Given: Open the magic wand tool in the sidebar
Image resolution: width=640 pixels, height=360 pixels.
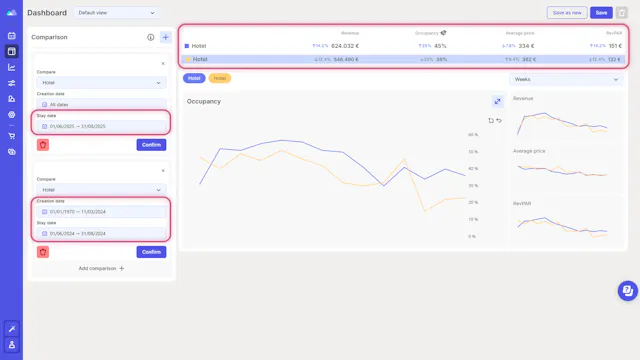Looking at the screenshot, I should coord(11,329).
